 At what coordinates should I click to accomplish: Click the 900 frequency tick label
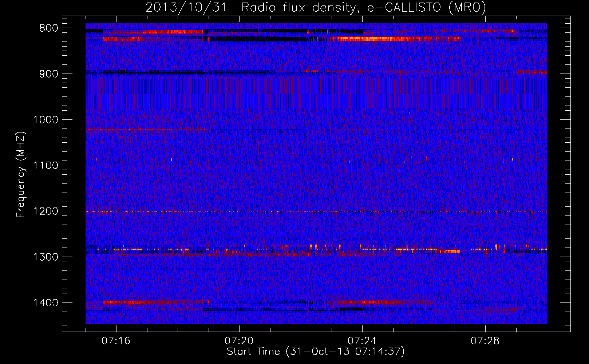[x=48, y=74]
